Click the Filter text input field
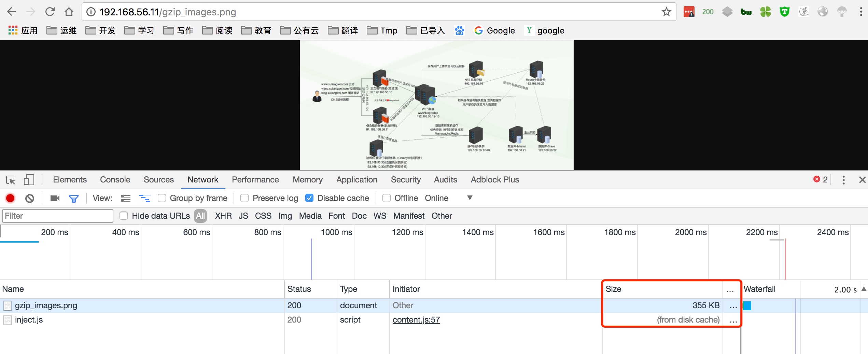This screenshot has height=354, width=868. coord(58,216)
